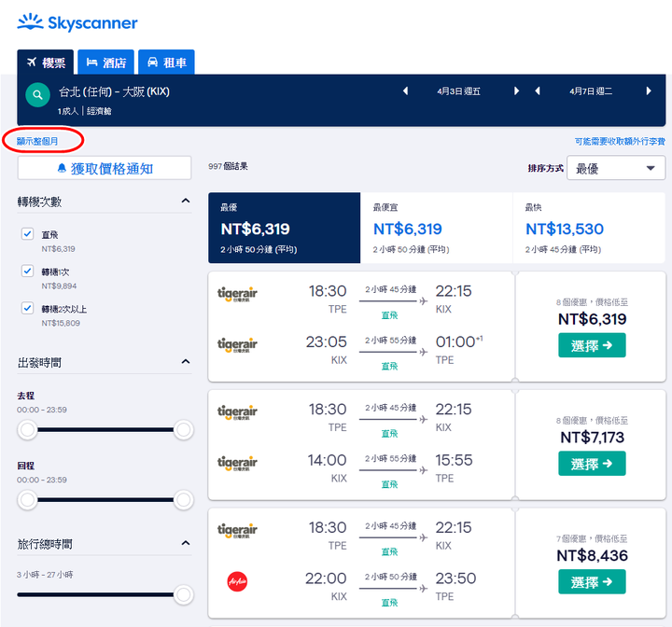Click the Skyscanner logo
The height and width of the screenshot is (627, 672).
click(x=77, y=22)
